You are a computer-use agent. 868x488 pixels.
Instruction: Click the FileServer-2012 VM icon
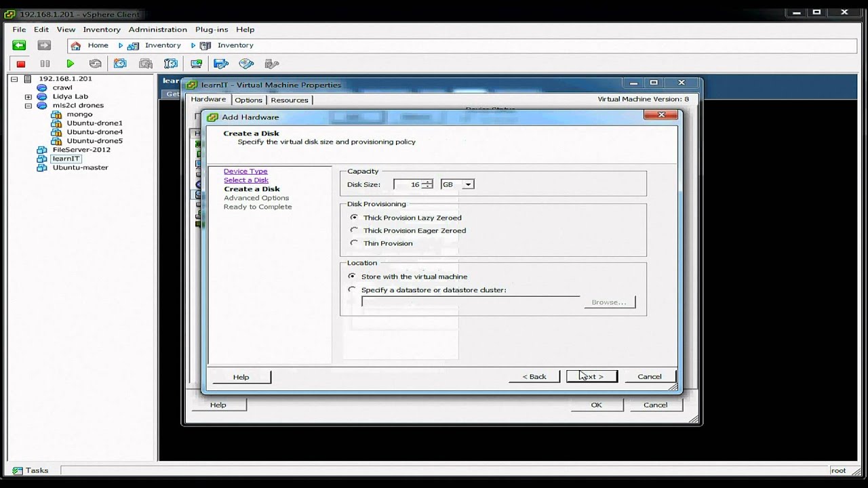(x=42, y=150)
